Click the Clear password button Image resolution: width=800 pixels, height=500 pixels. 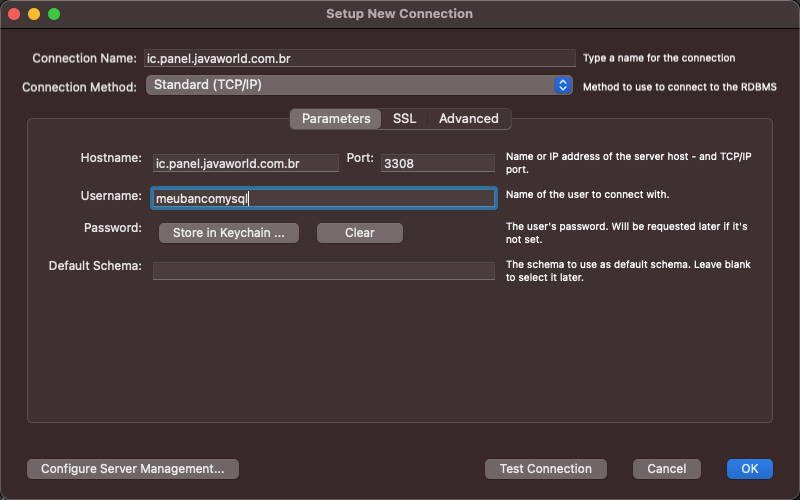360,233
